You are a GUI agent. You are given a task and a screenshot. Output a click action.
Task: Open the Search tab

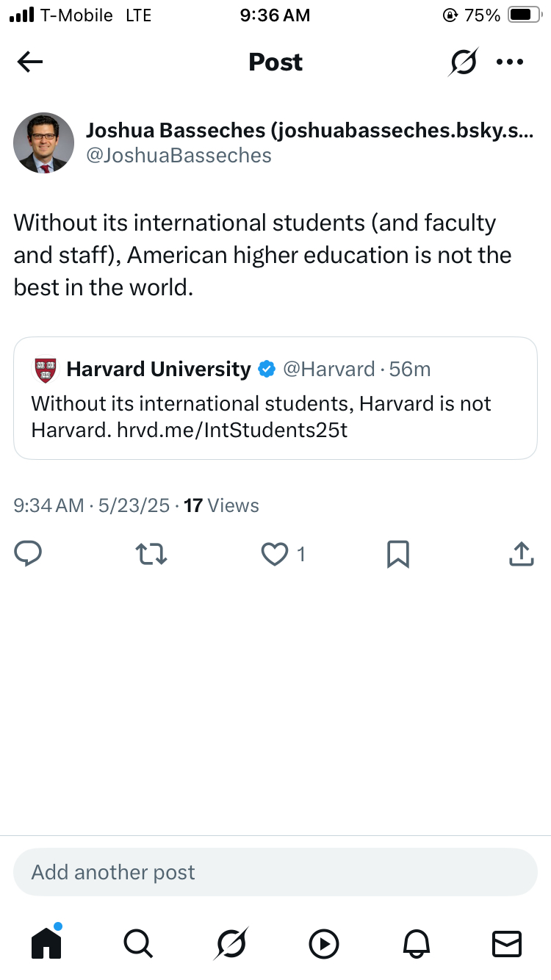click(137, 943)
